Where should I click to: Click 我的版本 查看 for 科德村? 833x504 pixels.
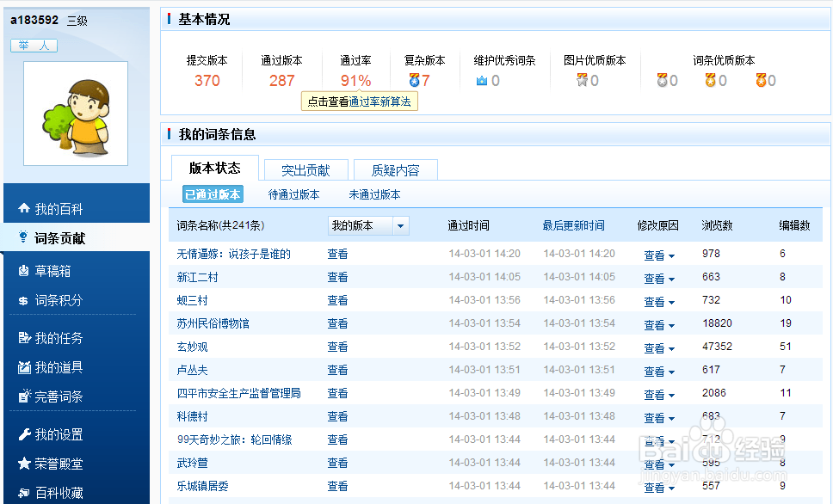337,416
